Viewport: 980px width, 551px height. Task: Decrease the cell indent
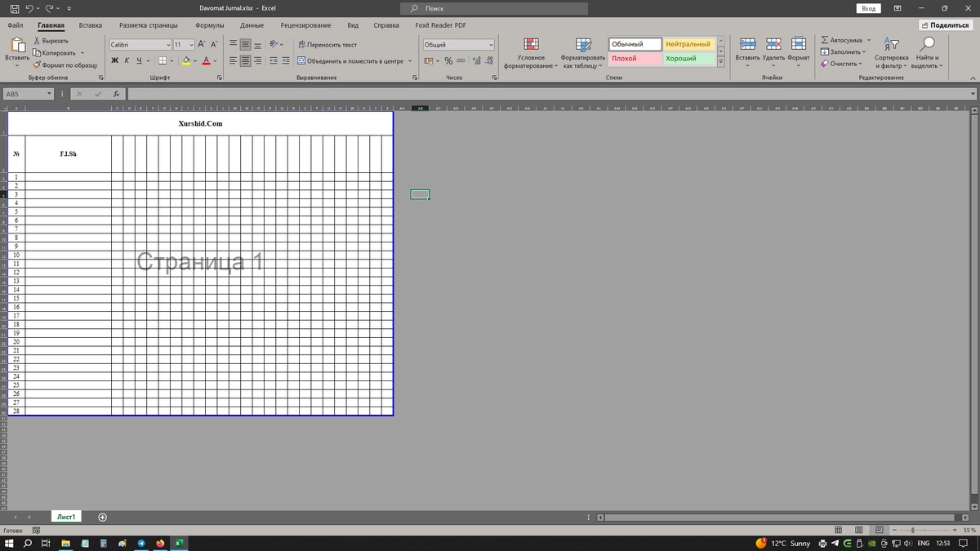tap(274, 60)
